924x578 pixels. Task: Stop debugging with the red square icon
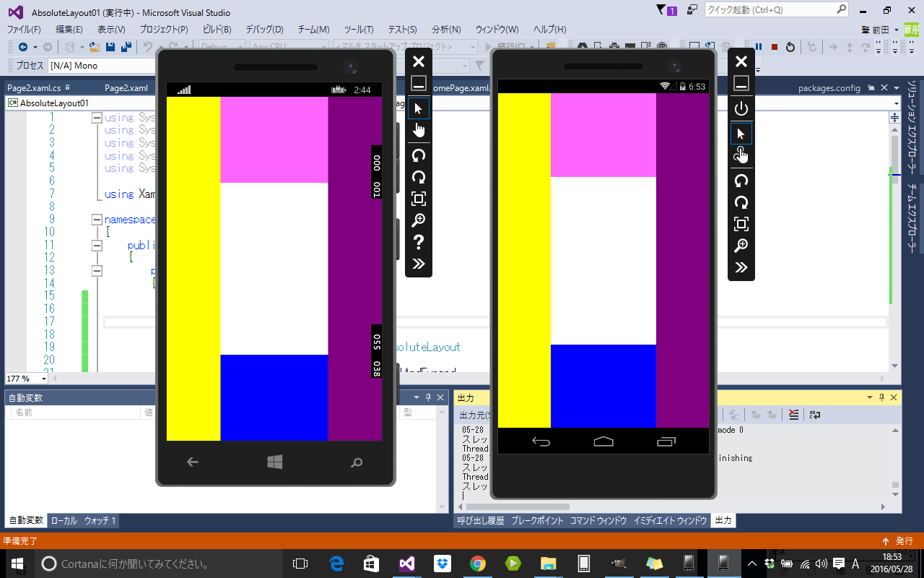(x=774, y=48)
